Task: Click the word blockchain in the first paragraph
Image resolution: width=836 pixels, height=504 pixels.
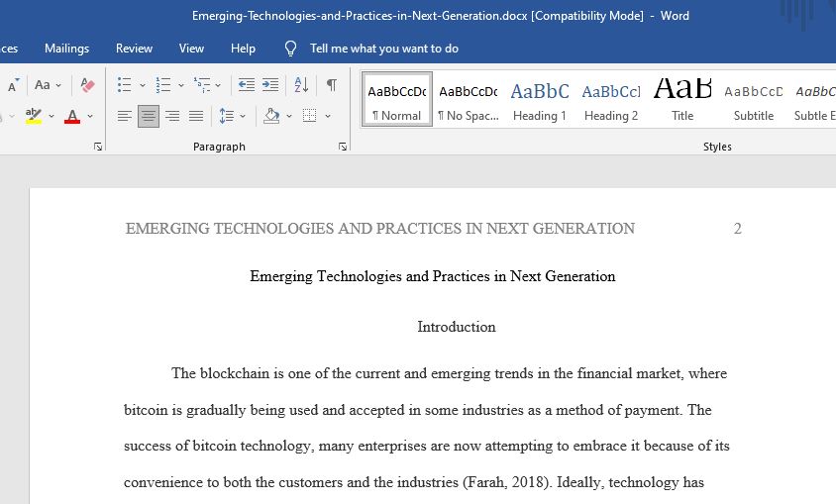Action: click(x=235, y=373)
